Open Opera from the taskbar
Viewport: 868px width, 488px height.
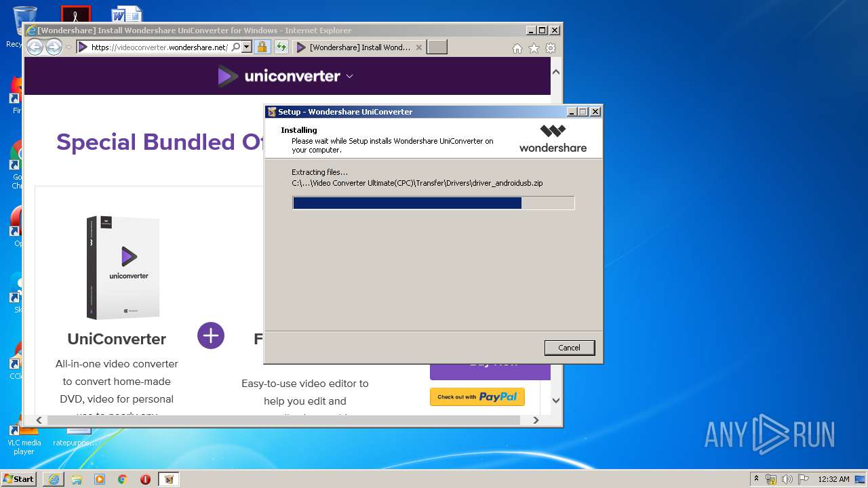coord(145,479)
